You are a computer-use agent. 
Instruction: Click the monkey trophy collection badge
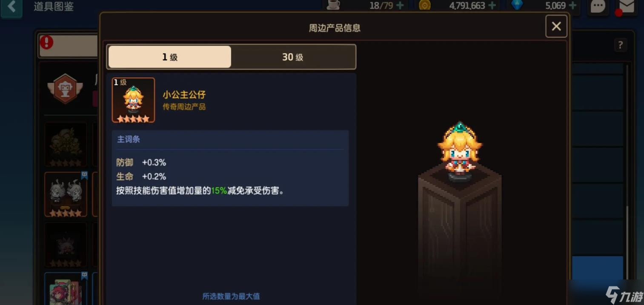(x=65, y=88)
